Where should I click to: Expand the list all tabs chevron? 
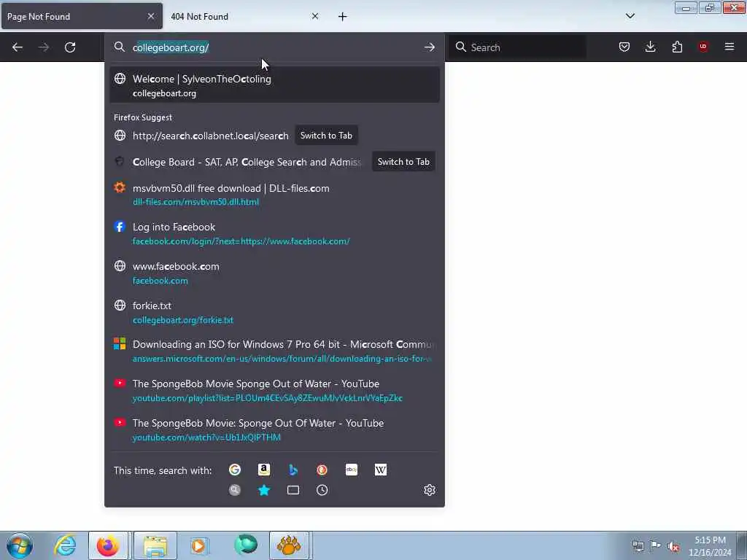tap(630, 16)
